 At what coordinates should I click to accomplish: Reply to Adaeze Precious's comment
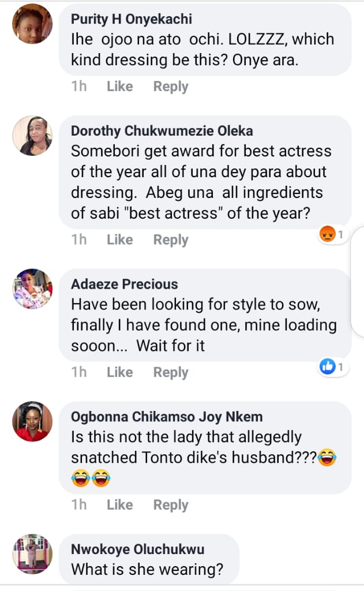[171, 372]
